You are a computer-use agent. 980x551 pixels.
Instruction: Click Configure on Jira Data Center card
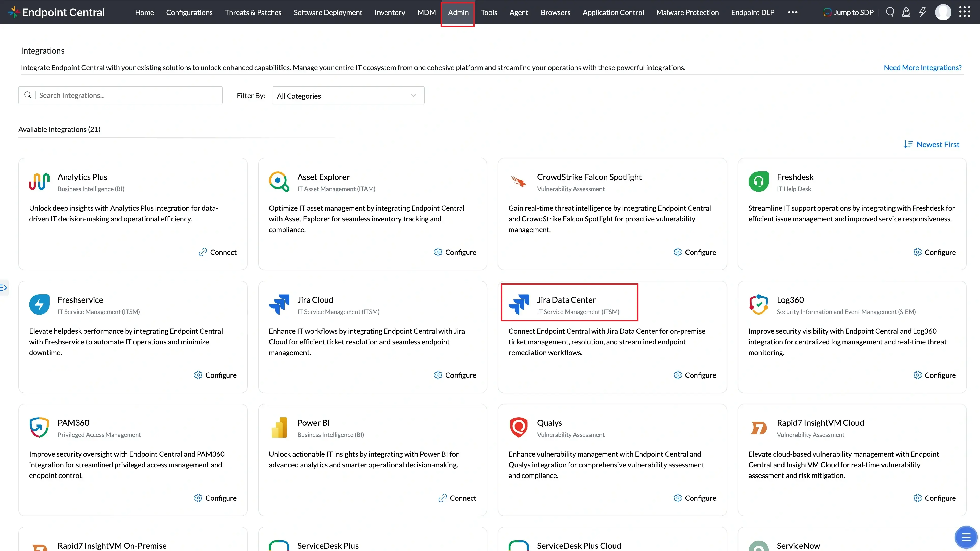coord(695,375)
